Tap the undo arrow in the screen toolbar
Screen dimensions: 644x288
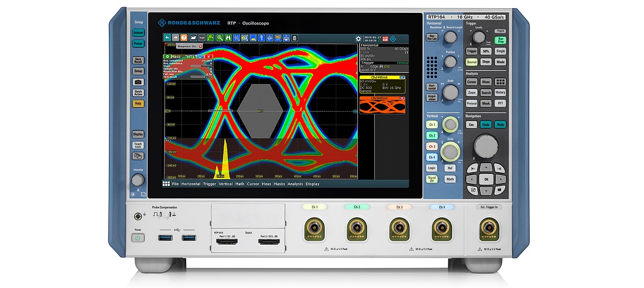click(x=167, y=38)
